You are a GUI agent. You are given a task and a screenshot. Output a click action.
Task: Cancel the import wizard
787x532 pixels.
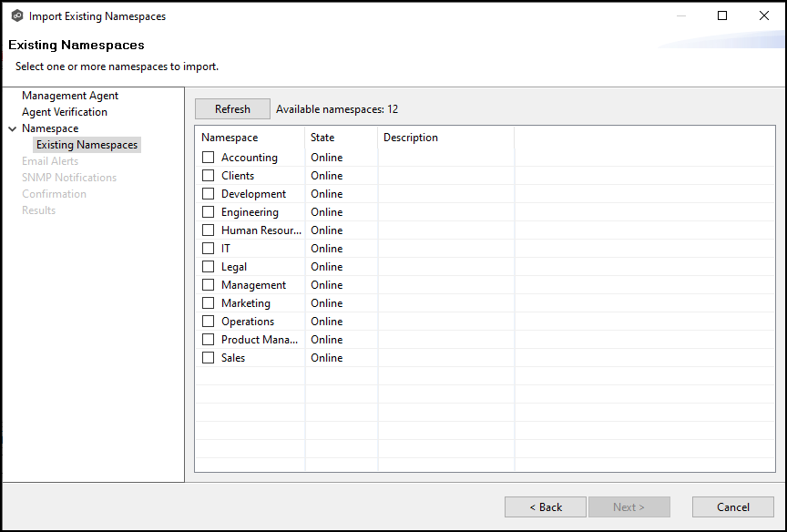pos(732,507)
